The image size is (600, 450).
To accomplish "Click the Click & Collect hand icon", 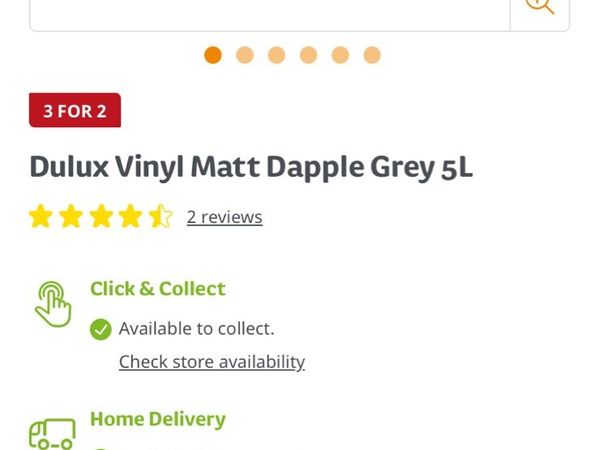I will tap(53, 304).
